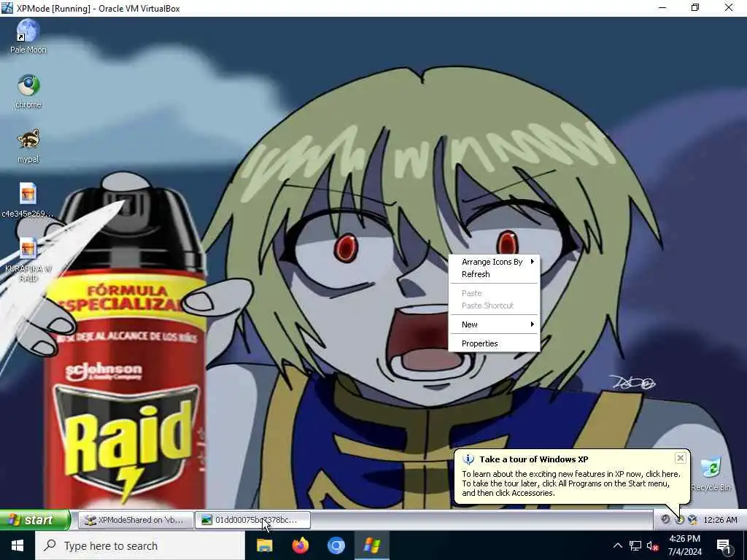The width and height of the screenshot is (747, 560).
Task: Open host clock showing 4:26 PM
Action: coord(684,545)
